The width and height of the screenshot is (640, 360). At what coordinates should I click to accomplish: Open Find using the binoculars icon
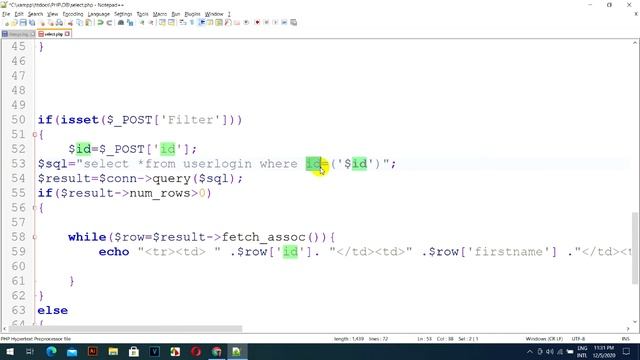121,22
